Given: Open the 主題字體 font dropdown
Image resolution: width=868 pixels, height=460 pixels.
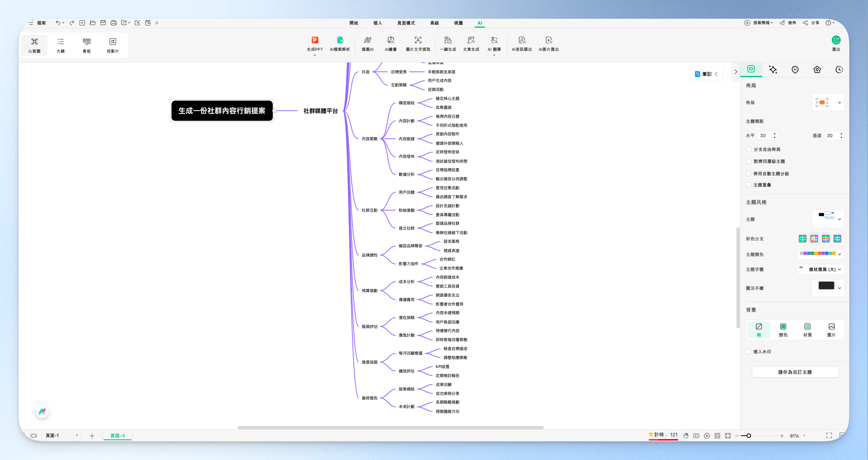Looking at the screenshot, I should point(821,269).
